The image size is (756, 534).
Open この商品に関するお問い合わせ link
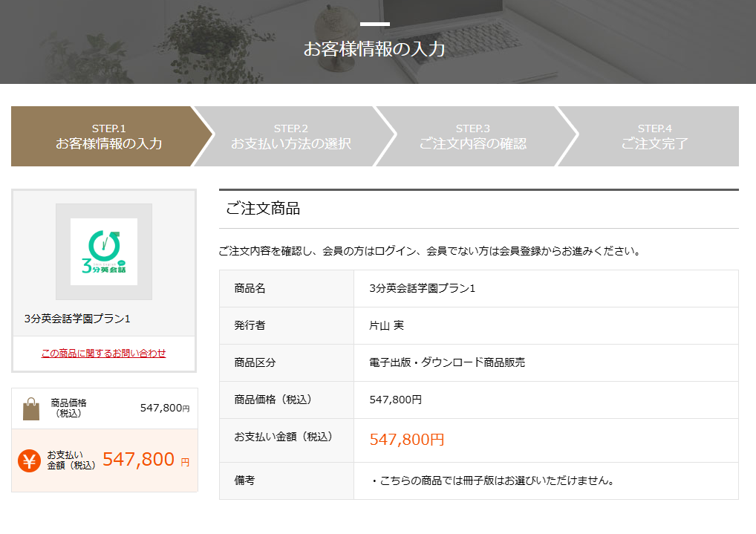pyautogui.click(x=104, y=353)
